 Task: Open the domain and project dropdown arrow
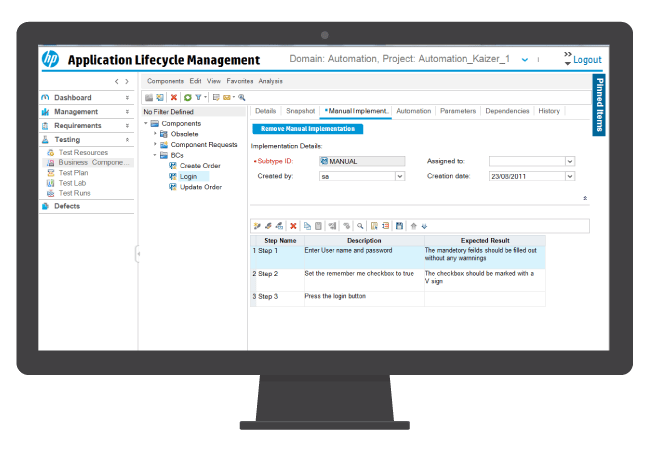point(525,60)
